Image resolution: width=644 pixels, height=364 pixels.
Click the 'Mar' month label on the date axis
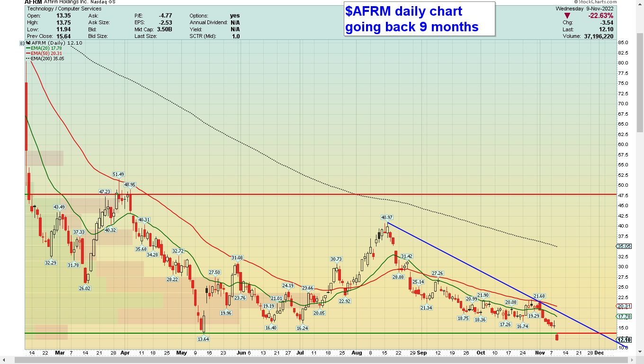(60, 353)
